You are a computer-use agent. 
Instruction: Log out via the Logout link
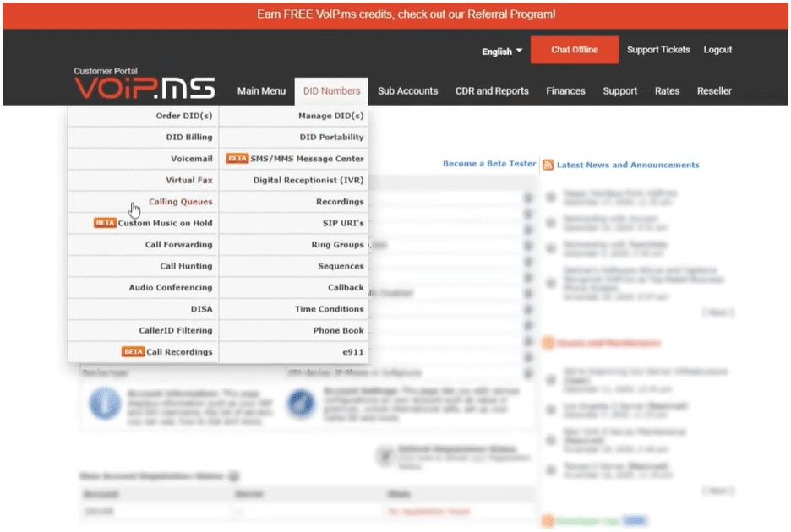717,50
